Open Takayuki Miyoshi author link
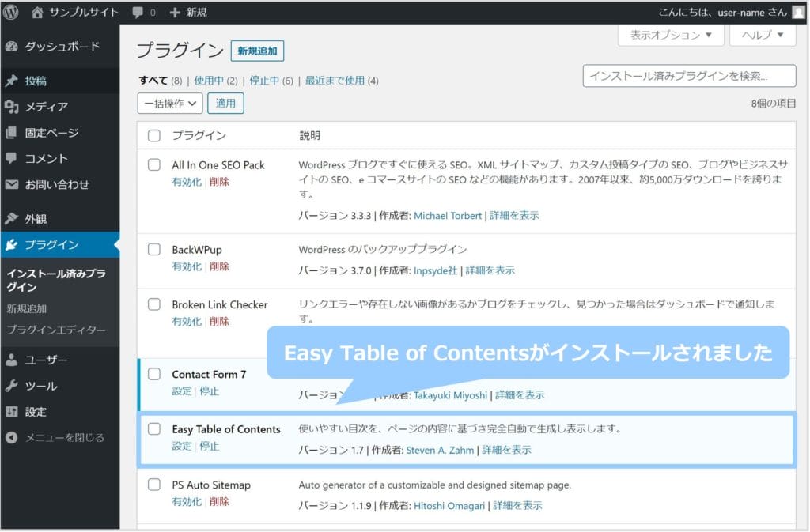 (450, 395)
